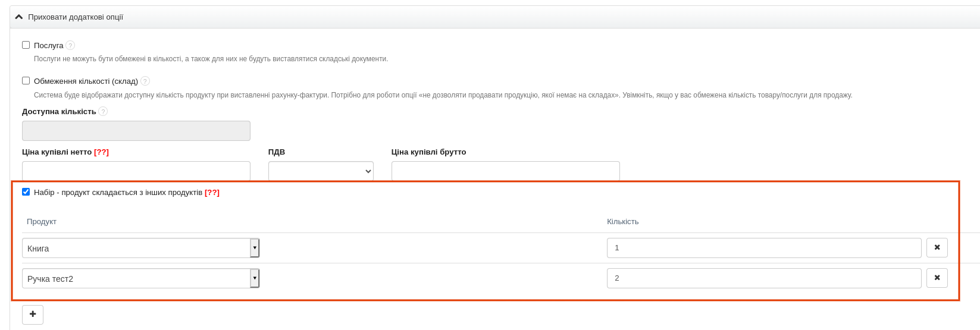Enable the Послуга checkbox
Viewport: 980px width, 330px height.
point(26,45)
